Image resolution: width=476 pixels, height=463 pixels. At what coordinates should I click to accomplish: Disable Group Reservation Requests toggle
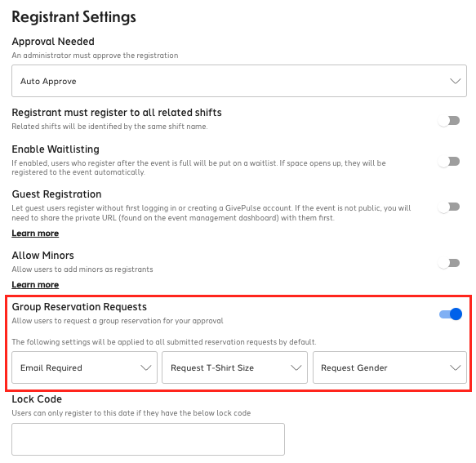click(451, 314)
